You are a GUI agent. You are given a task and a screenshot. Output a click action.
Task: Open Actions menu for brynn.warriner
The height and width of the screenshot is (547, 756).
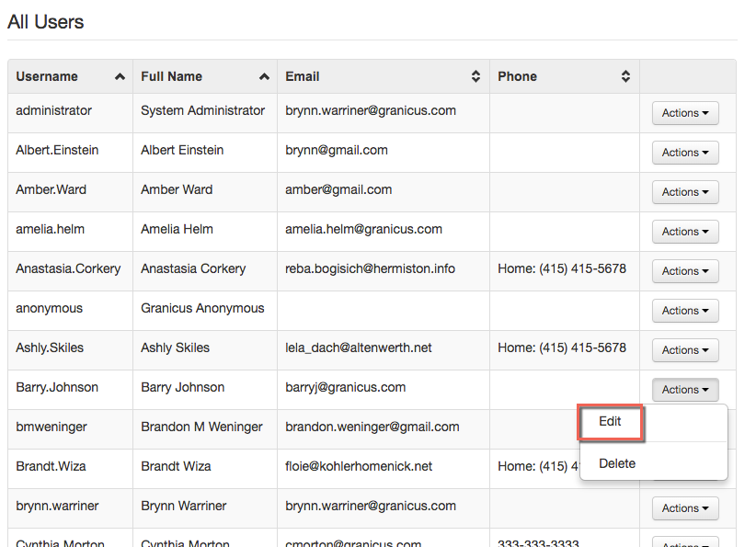[685, 508]
